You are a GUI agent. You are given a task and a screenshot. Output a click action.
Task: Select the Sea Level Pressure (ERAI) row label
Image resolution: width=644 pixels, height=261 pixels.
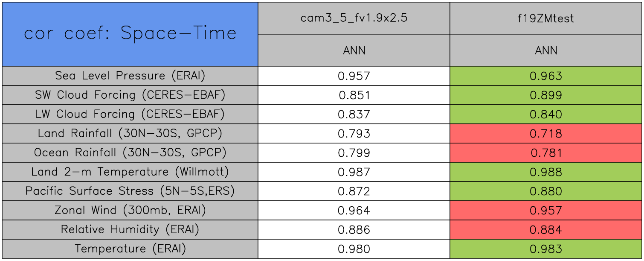[x=130, y=76]
